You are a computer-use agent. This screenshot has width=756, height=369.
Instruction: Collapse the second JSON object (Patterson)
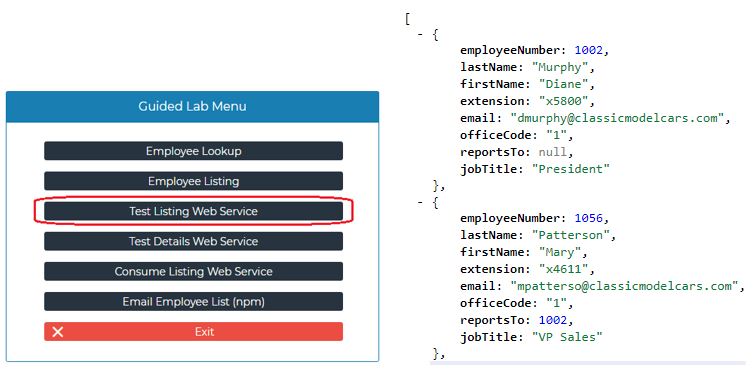pyautogui.click(x=420, y=203)
